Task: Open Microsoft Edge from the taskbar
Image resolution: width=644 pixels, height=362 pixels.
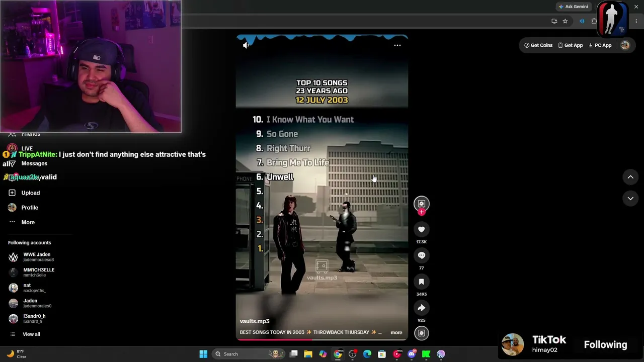Action: pyautogui.click(x=367, y=354)
